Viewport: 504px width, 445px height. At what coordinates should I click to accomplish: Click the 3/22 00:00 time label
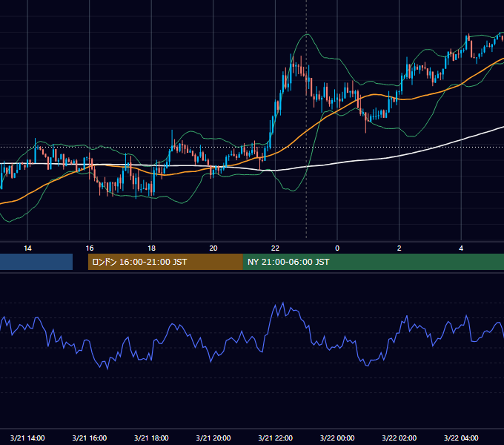click(337, 438)
